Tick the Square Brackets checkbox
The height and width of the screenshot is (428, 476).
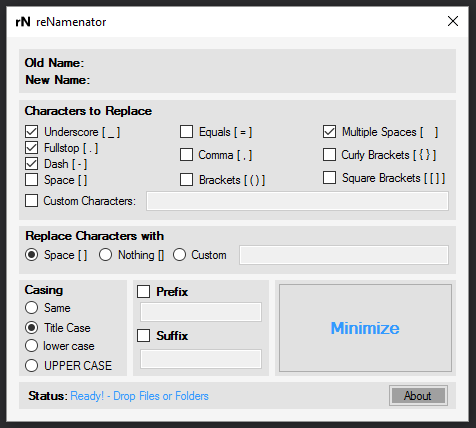pos(329,178)
